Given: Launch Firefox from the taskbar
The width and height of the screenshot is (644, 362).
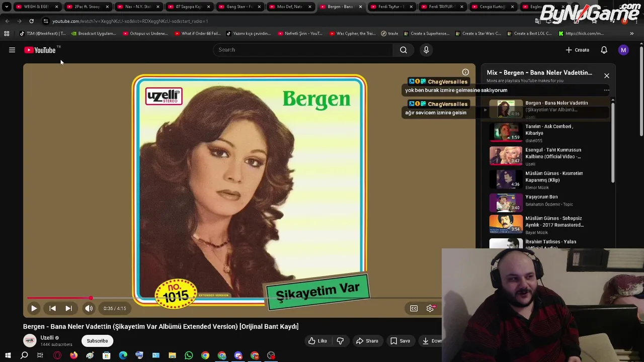Looking at the screenshot, I should (x=73, y=355).
